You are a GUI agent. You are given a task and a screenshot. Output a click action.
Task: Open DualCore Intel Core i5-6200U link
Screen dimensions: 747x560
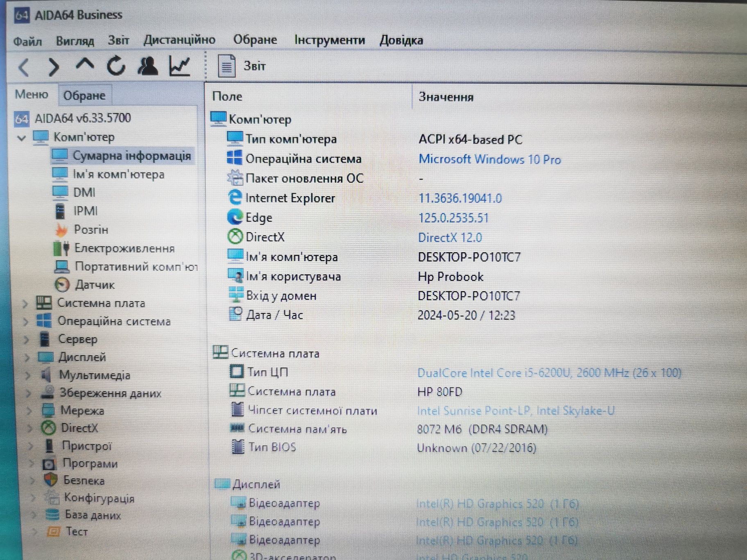point(549,373)
